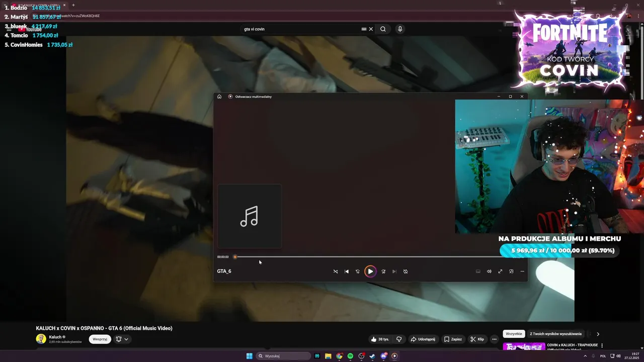Click the GTA_6 track title

[x=224, y=271]
